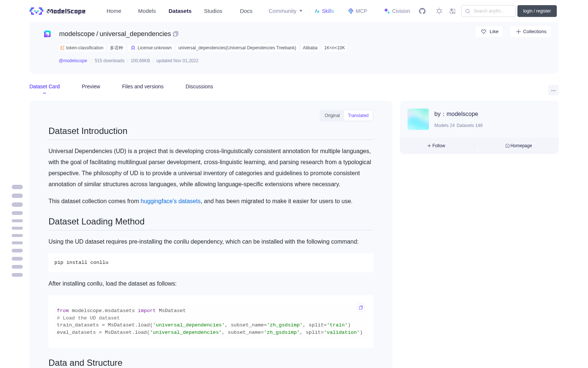The height and width of the screenshot is (368, 588).
Task: Click the heart icon on Like
Action: tap(484, 32)
